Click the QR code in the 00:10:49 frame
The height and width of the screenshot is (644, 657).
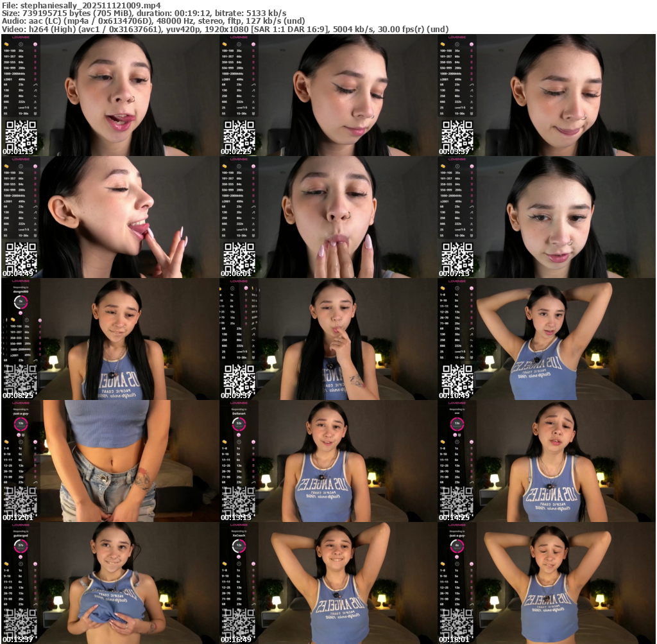[x=457, y=379]
